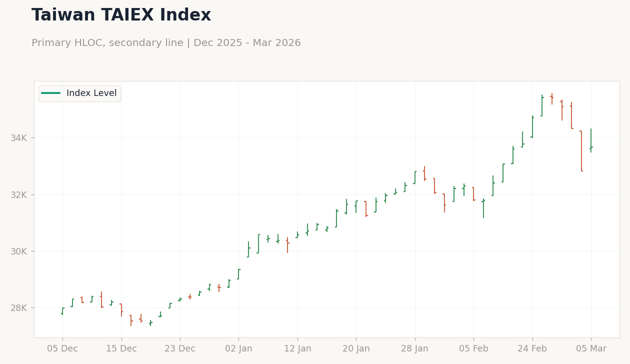630x364 pixels.
Task: Click the 05 Mar axis label
Action: click(591, 349)
